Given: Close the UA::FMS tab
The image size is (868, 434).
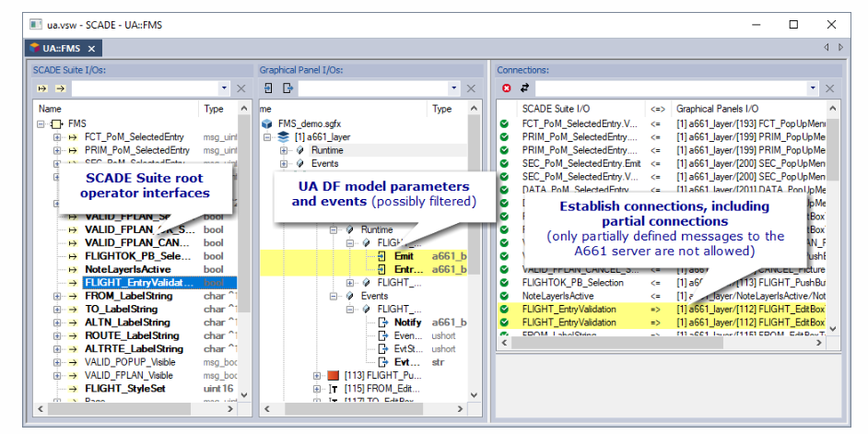Looking at the screenshot, I should 91,49.
